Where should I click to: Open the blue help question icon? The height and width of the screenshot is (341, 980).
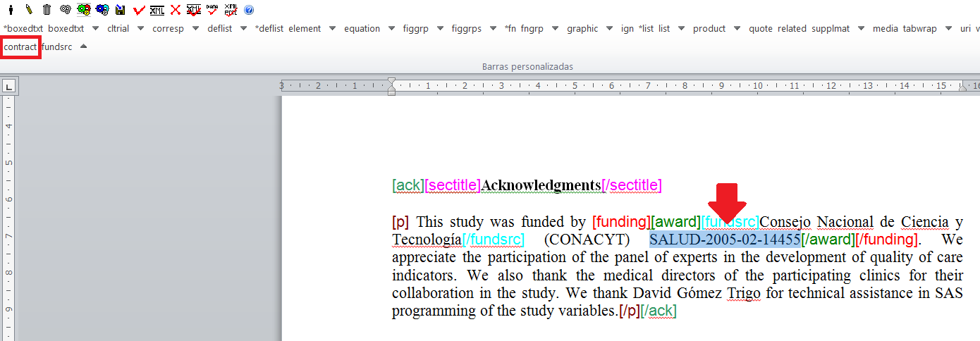pyautogui.click(x=248, y=10)
